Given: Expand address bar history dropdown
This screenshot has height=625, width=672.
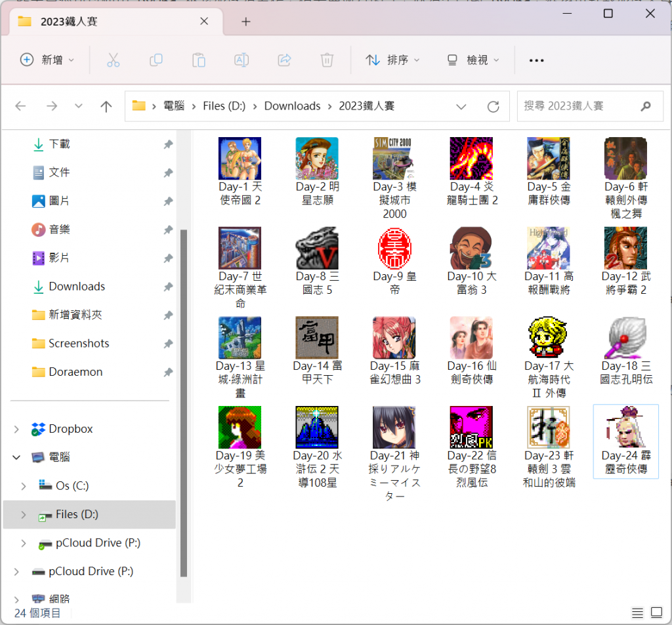Looking at the screenshot, I should click(461, 106).
